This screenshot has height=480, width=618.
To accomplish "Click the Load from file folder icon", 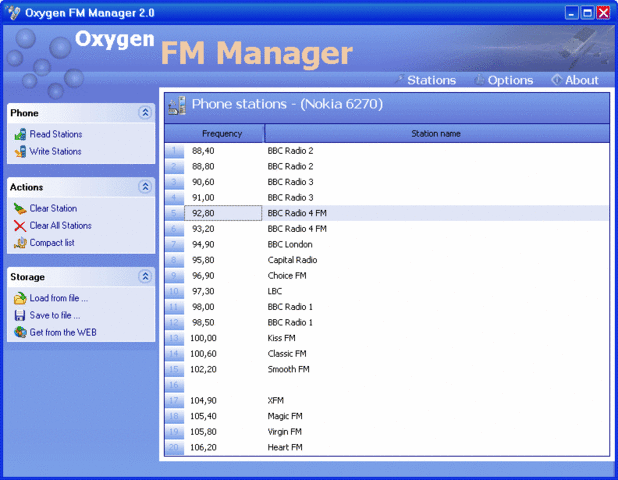I will click(20, 298).
